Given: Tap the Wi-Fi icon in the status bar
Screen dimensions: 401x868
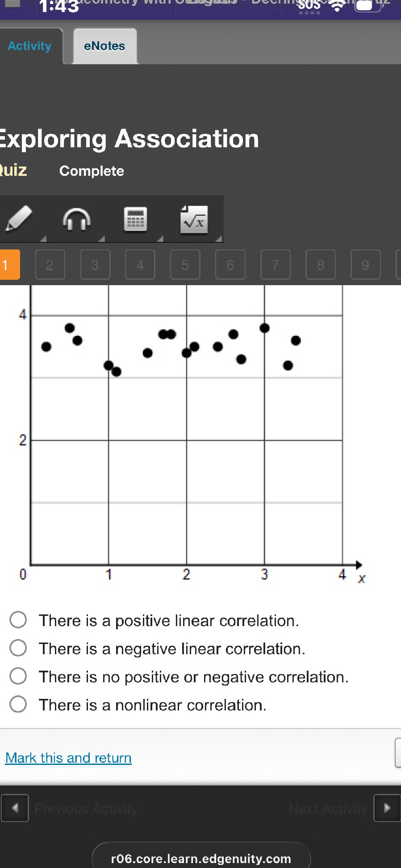Looking at the screenshot, I should [x=337, y=6].
